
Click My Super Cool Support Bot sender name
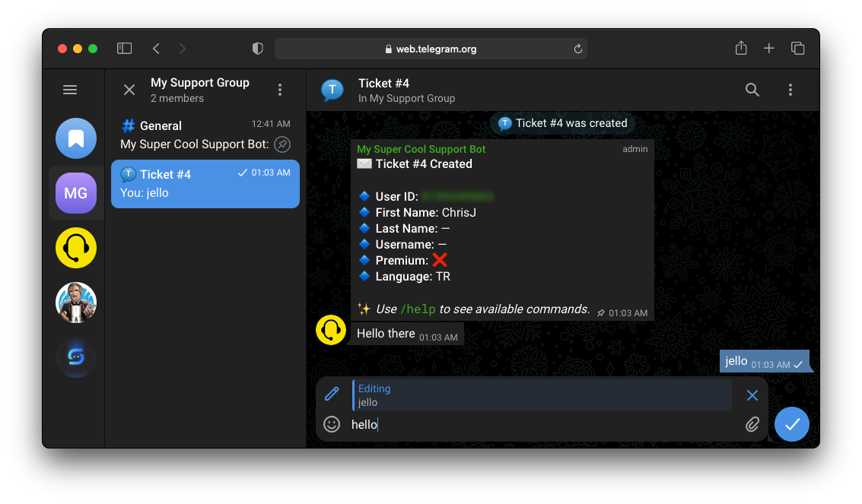click(x=421, y=149)
